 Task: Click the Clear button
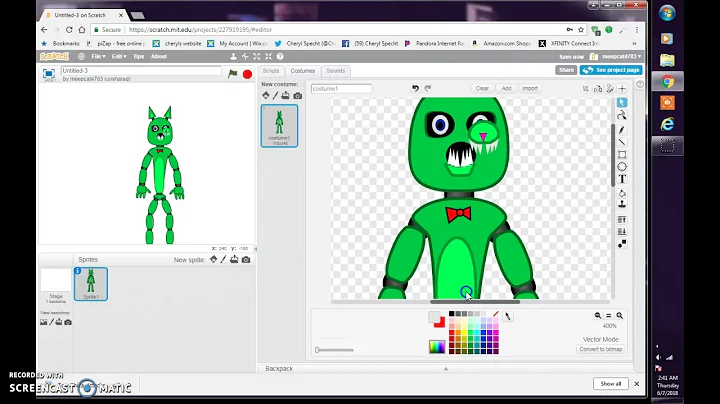pos(482,88)
